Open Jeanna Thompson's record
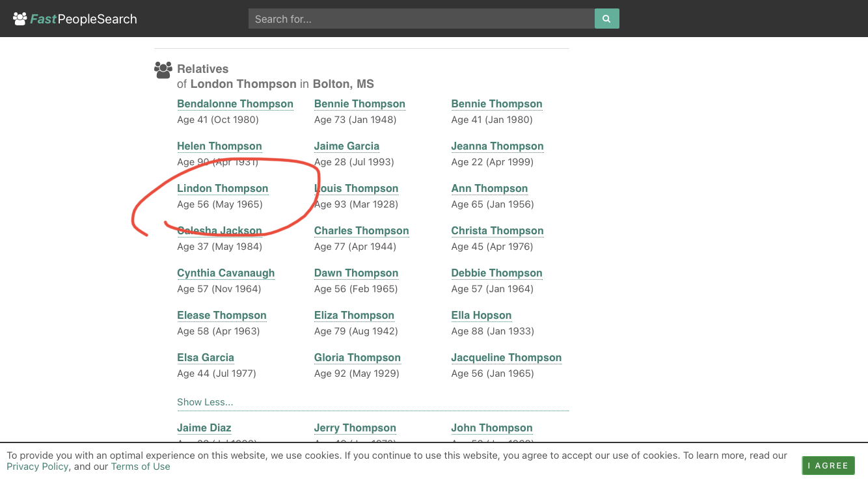 [x=498, y=146]
